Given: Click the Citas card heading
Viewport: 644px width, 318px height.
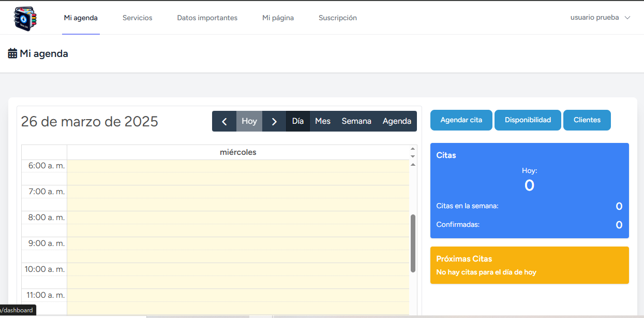Looking at the screenshot, I should pyautogui.click(x=446, y=155).
